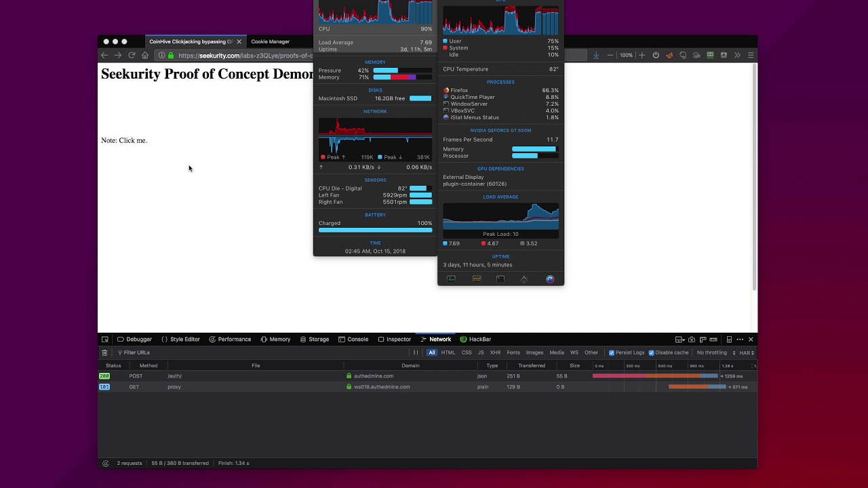Click the performance analysis icon in status bar
The width and height of the screenshot is (868, 488).
[x=105, y=463]
